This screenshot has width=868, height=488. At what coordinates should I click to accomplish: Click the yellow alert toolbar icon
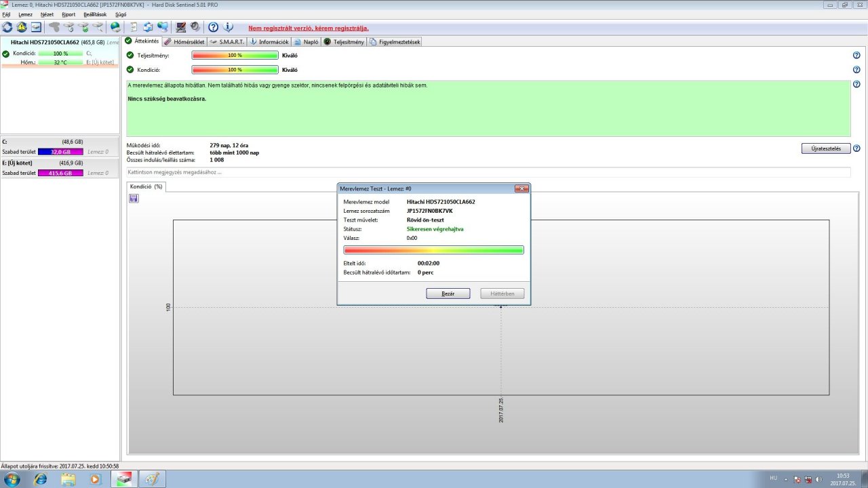pos(22,27)
